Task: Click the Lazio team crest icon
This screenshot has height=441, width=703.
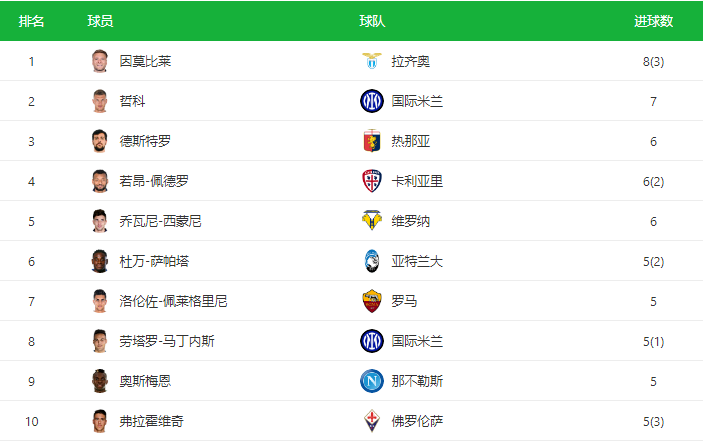Action: coord(372,61)
